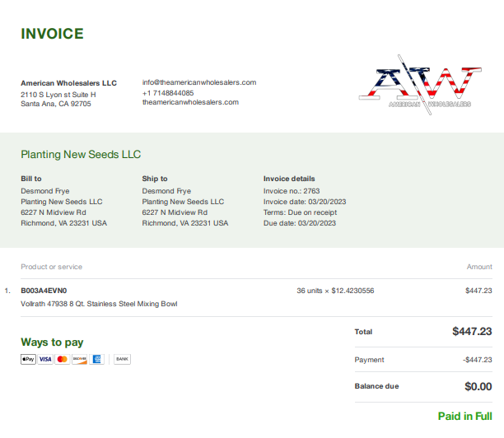Click the Discover card icon
The width and height of the screenshot is (504, 438).
[79, 359]
